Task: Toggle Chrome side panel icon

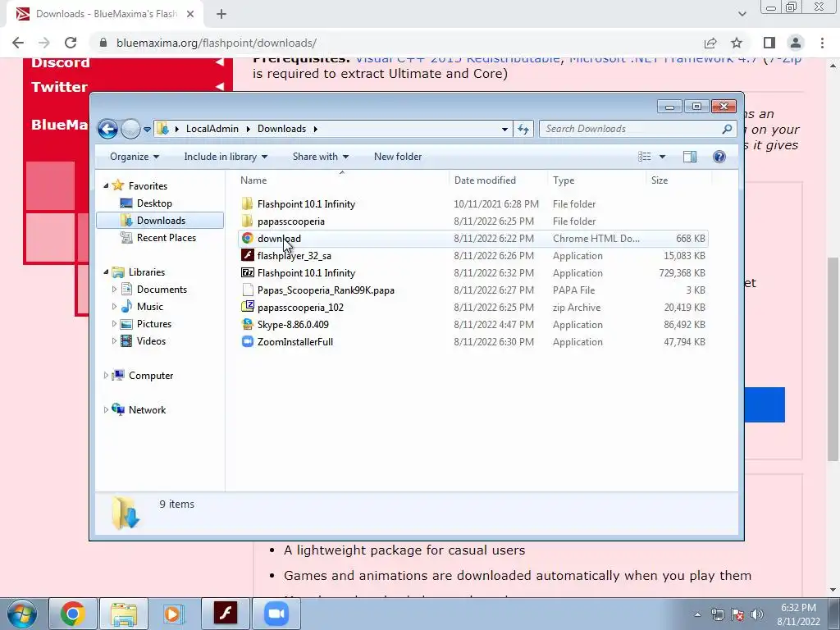Action: click(x=769, y=43)
